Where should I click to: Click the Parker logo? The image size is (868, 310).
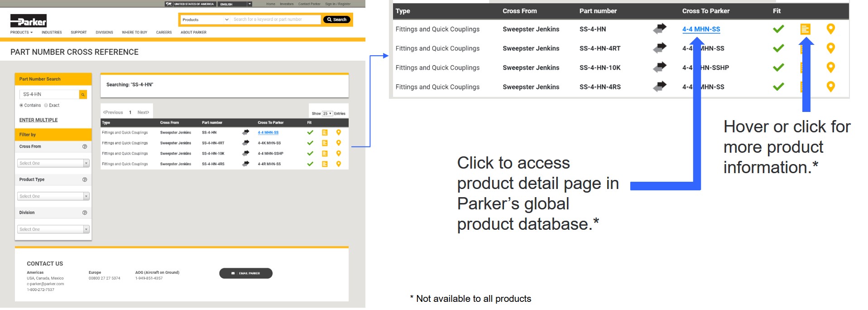tap(28, 21)
